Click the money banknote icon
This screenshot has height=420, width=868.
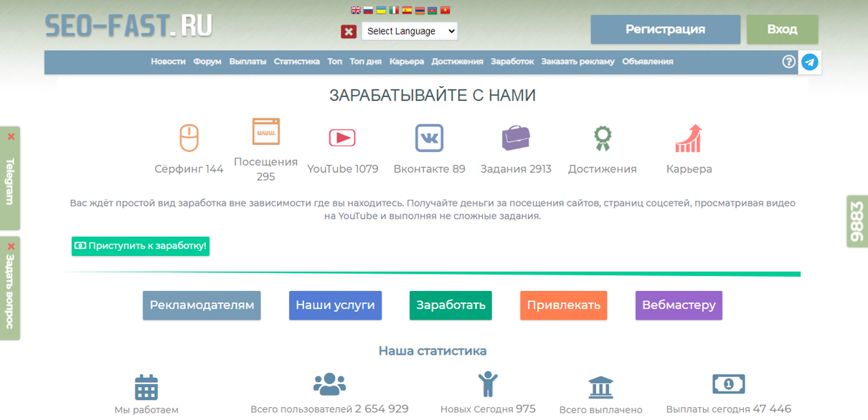point(729,384)
